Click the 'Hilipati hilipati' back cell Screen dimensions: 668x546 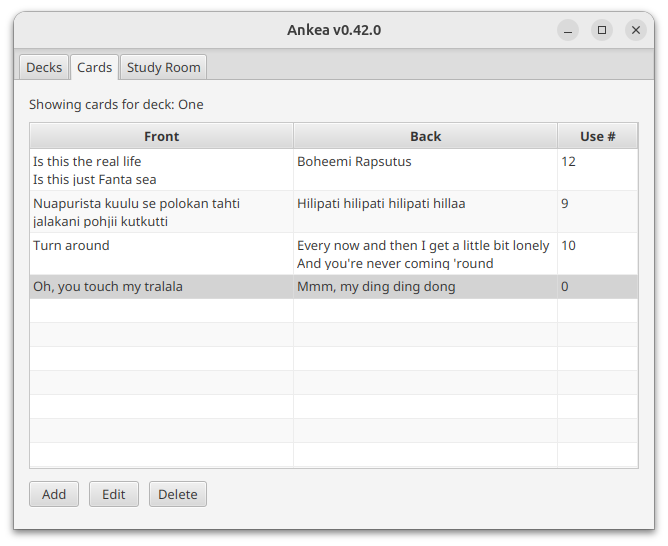click(x=381, y=203)
